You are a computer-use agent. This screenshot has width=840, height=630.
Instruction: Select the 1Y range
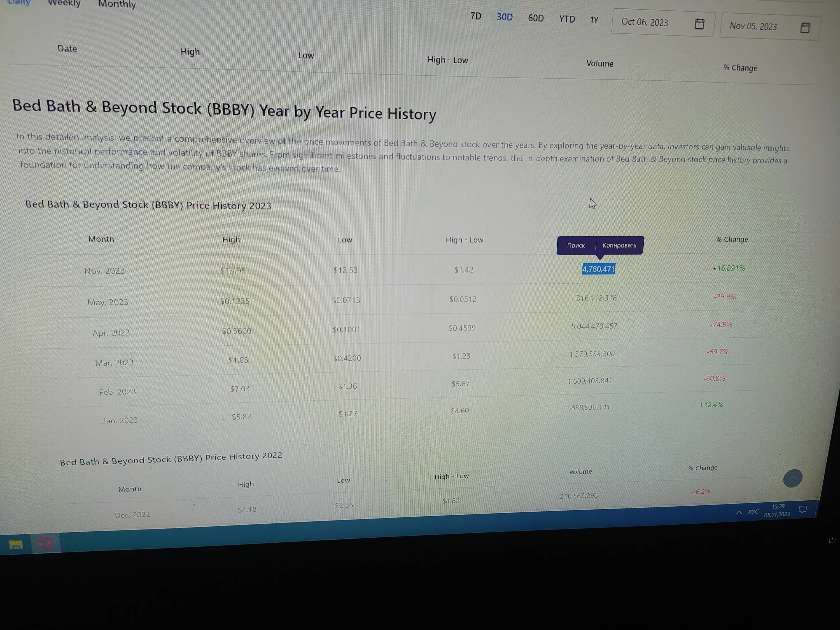(594, 20)
